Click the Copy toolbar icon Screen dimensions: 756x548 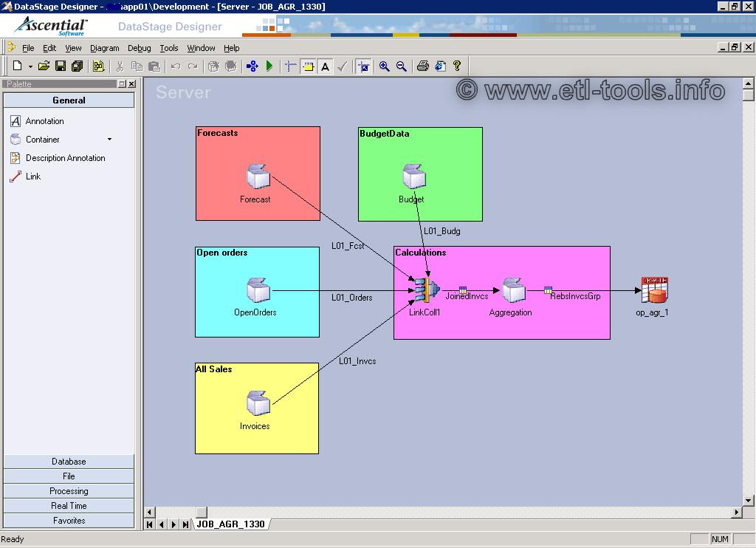(137, 66)
